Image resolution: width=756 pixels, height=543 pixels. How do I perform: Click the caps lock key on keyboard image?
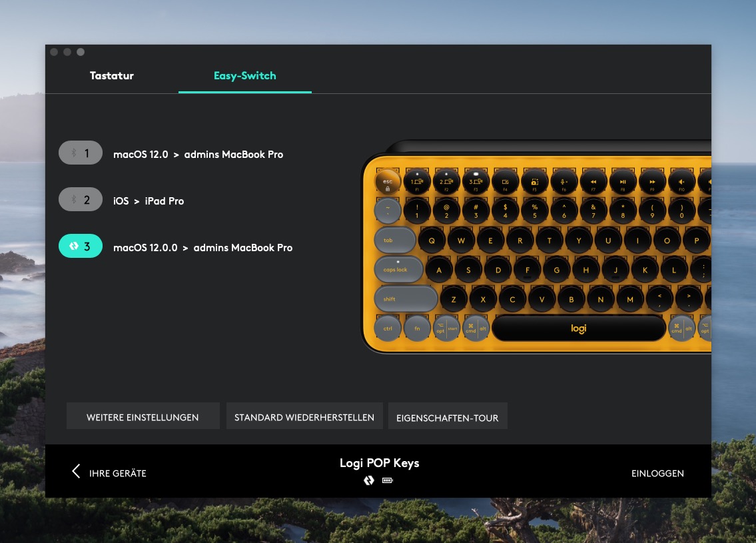point(399,270)
